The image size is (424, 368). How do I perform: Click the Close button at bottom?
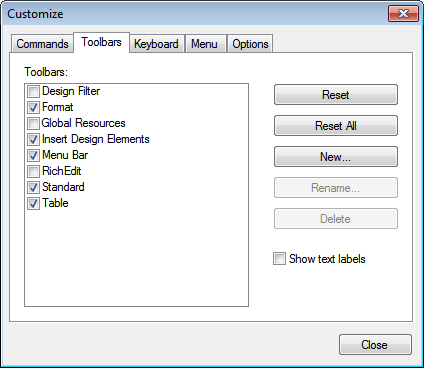click(375, 345)
